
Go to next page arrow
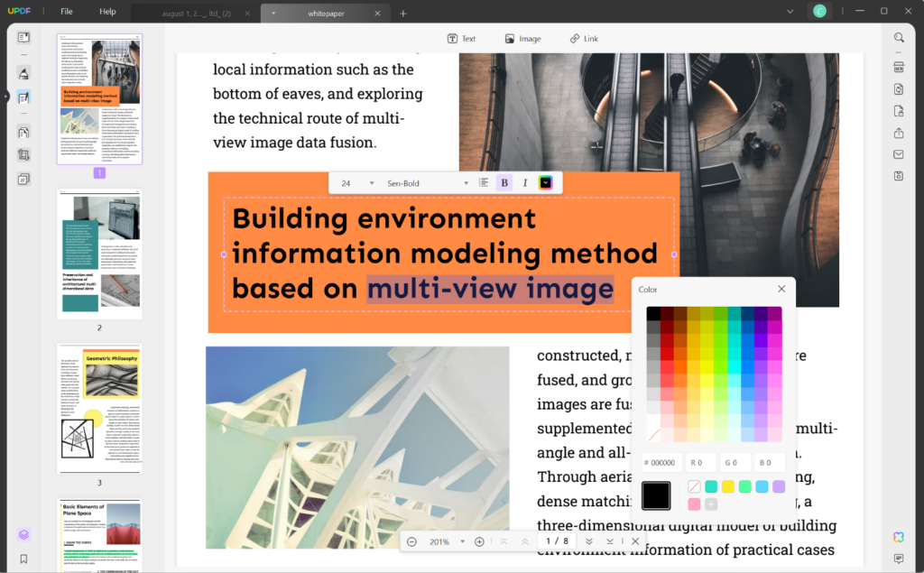tap(588, 541)
